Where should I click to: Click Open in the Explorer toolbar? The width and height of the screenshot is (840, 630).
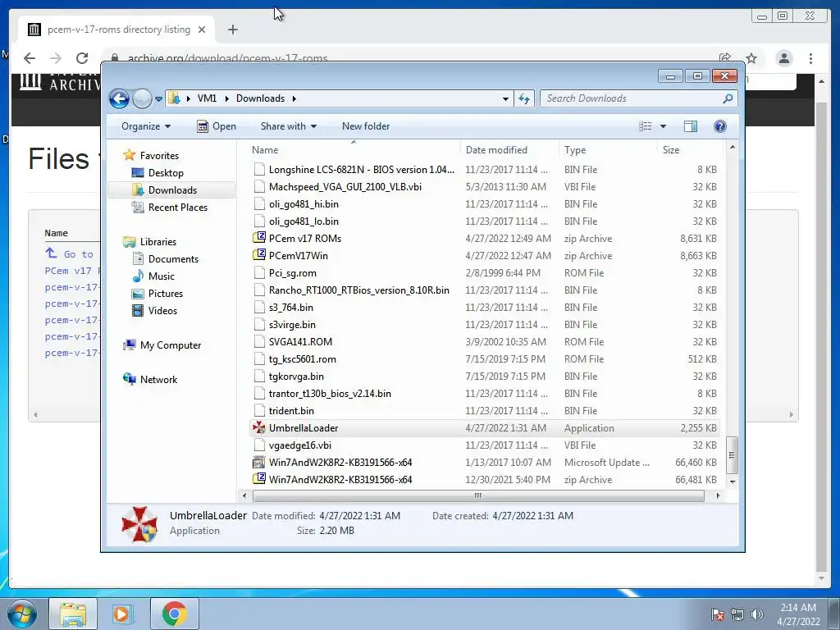tap(217, 126)
